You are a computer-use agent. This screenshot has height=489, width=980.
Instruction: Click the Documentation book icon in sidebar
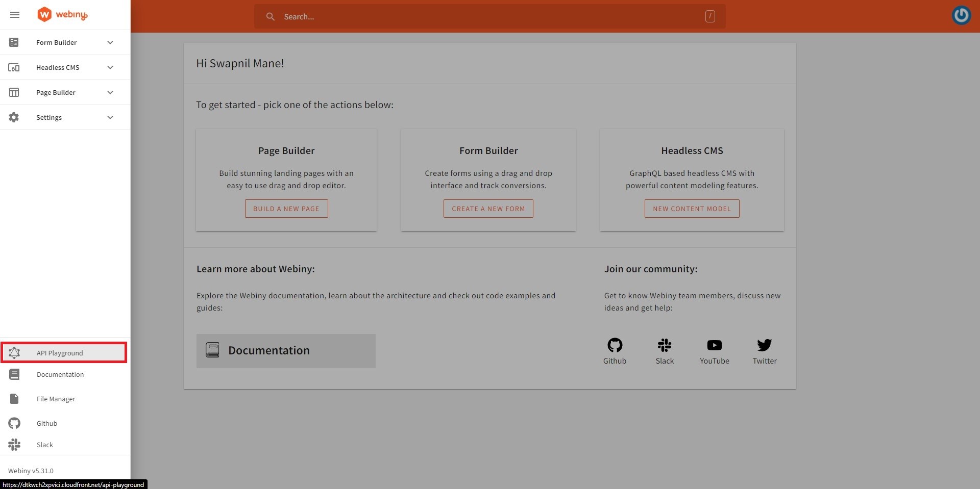[14, 374]
